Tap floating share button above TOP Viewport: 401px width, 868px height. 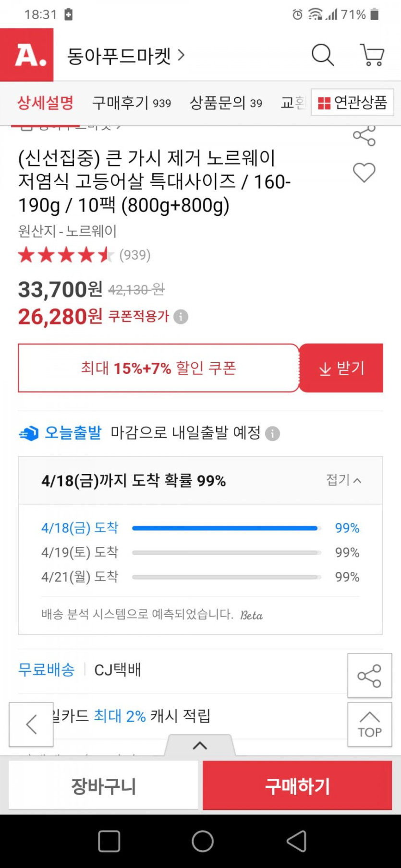click(x=369, y=676)
